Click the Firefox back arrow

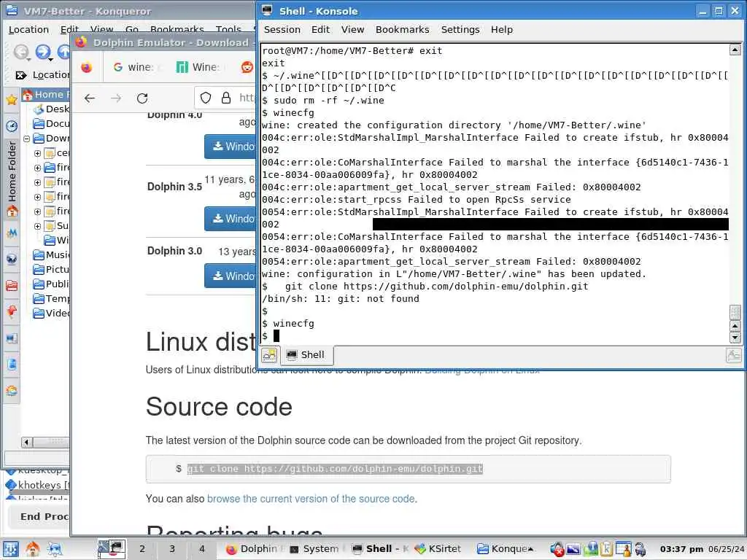pyautogui.click(x=90, y=98)
